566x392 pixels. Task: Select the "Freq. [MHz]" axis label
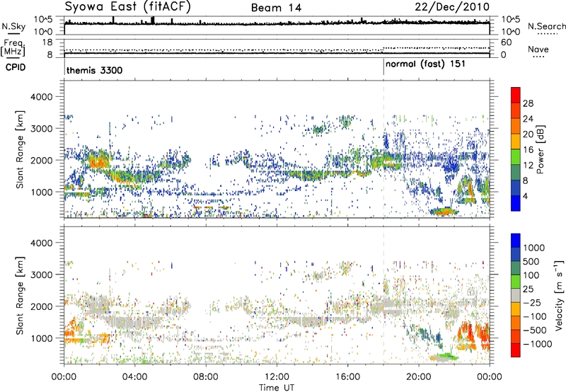tap(13, 48)
